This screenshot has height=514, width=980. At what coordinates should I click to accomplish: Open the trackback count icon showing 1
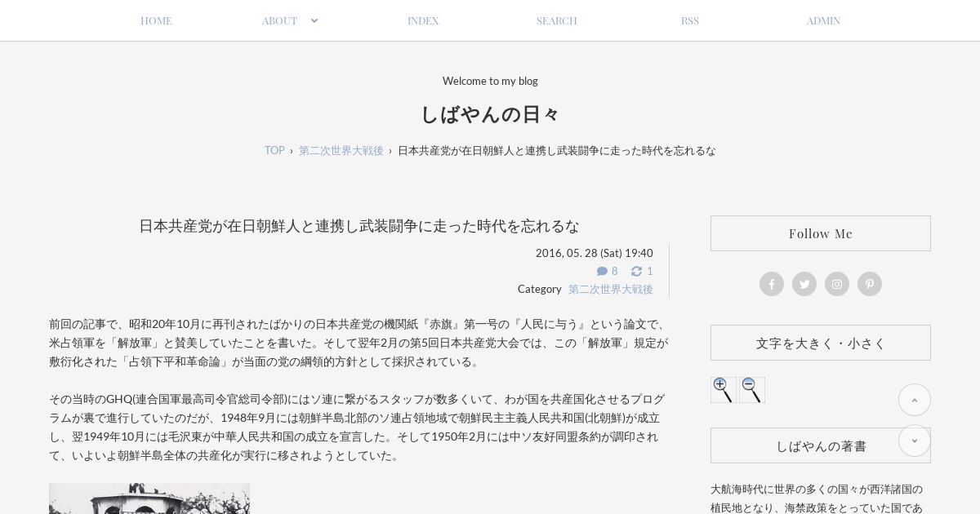click(642, 271)
